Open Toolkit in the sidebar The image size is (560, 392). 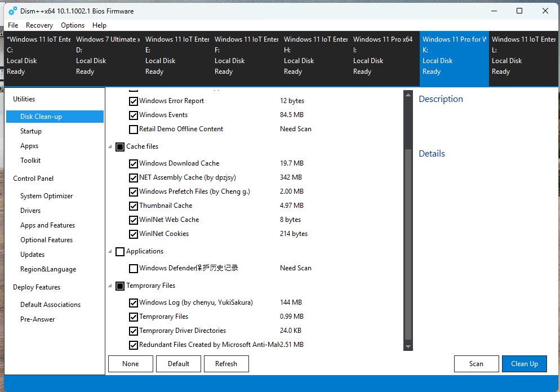pos(30,161)
